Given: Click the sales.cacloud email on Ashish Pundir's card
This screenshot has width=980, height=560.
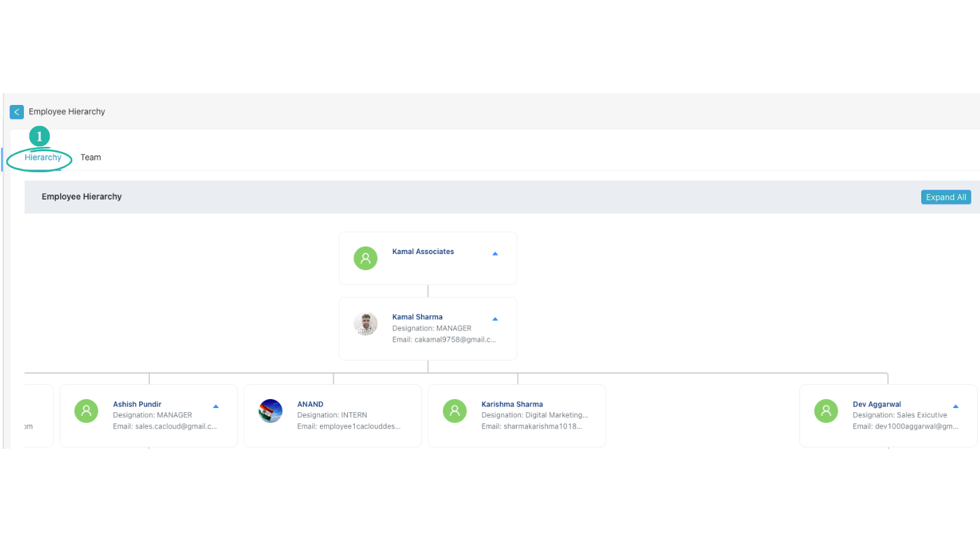Looking at the screenshot, I should (164, 426).
